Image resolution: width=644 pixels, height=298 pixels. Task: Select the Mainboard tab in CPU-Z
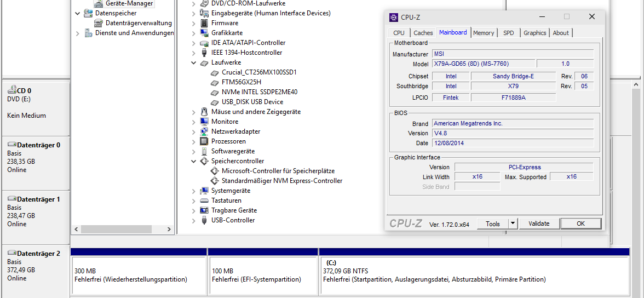[452, 32]
